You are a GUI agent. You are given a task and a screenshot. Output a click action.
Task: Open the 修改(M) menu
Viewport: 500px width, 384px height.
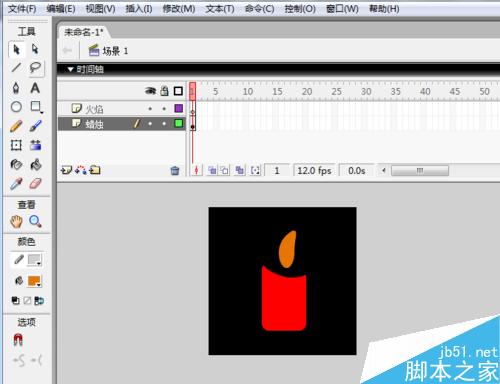pyautogui.click(x=179, y=9)
